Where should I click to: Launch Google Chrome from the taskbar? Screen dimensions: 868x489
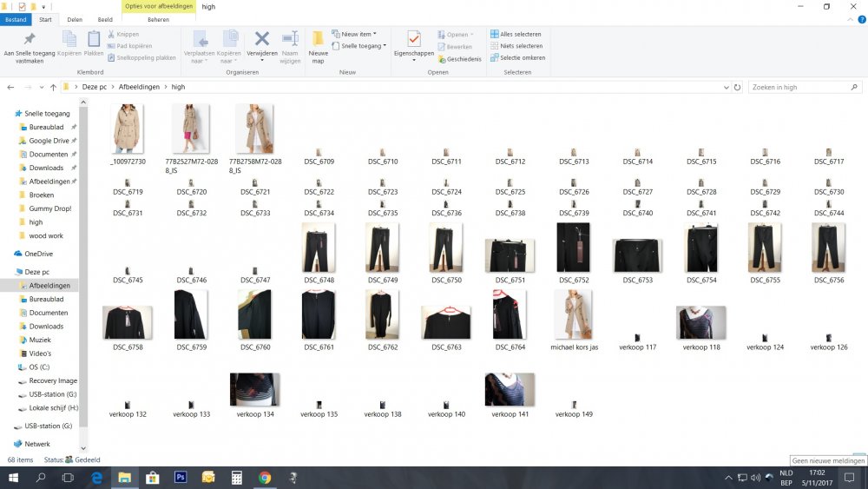(x=264, y=478)
